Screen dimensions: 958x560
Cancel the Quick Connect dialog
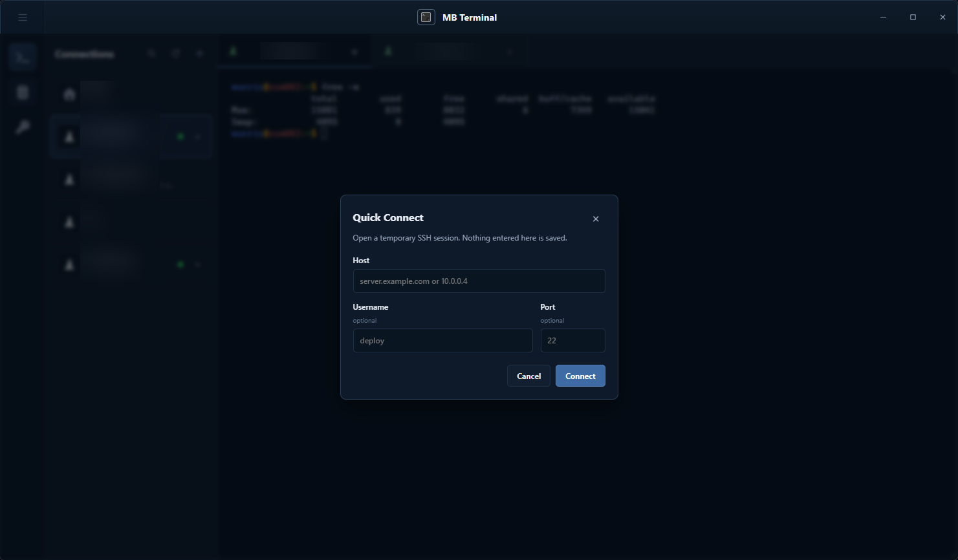pos(528,376)
